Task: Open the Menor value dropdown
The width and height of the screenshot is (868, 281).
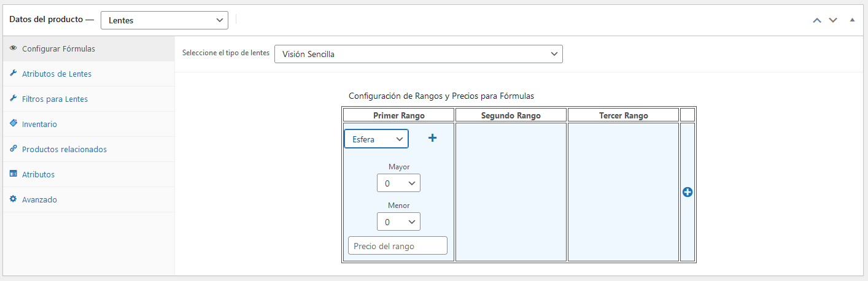Action: pos(398,221)
